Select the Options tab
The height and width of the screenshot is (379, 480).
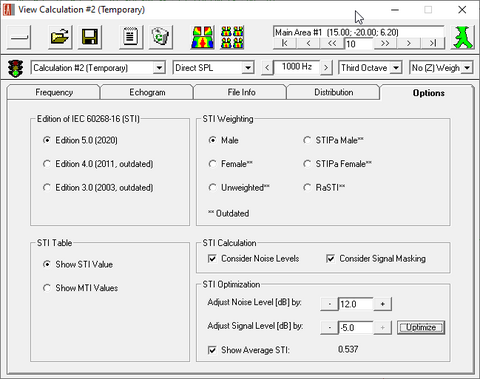(x=428, y=93)
